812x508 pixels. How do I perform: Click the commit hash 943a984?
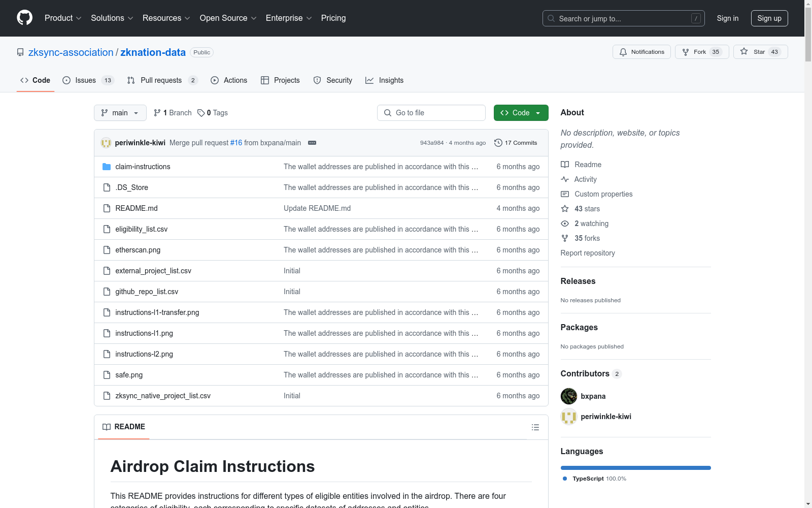tap(432, 143)
